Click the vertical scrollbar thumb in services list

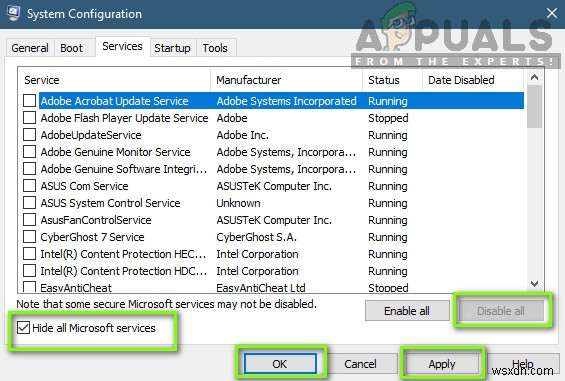[x=534, y=107]
